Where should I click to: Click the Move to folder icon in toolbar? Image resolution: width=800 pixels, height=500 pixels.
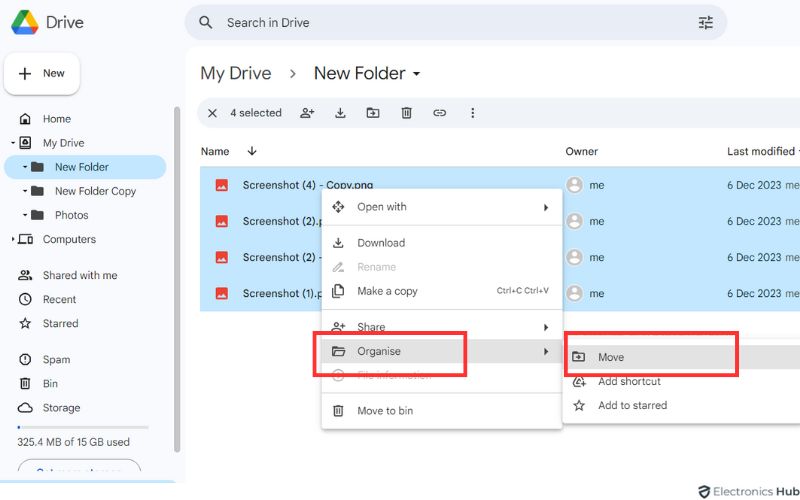click(373, 113)
